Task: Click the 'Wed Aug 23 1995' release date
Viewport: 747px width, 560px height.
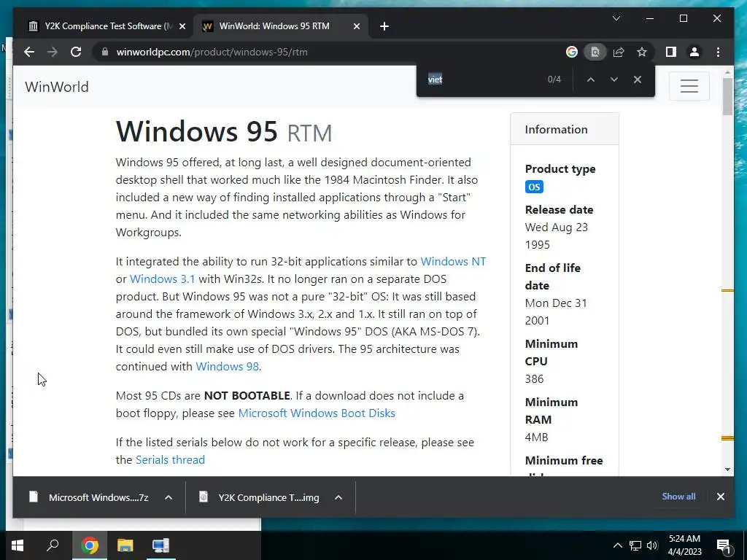Action: coord(557,236)
